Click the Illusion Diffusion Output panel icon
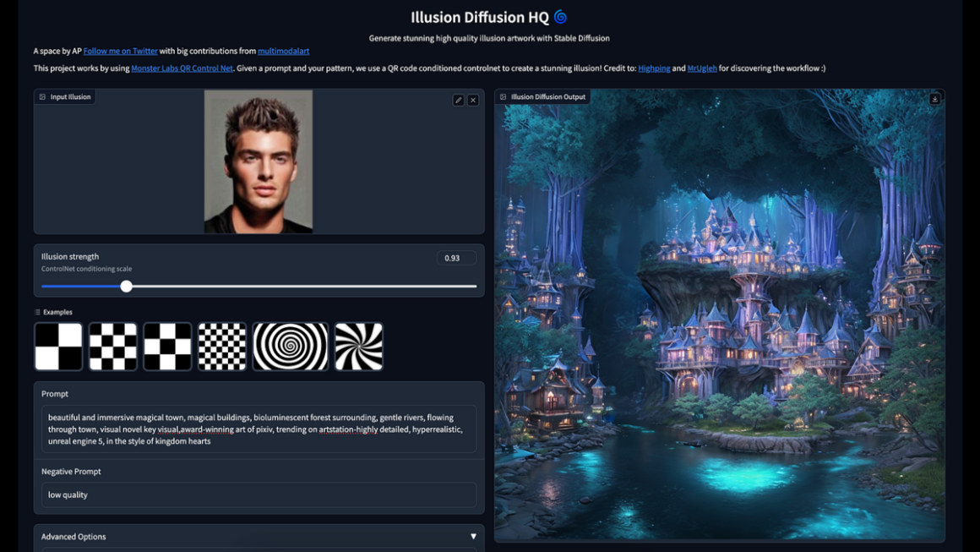This screenshot has width=980, height=552. pos(502,96)
